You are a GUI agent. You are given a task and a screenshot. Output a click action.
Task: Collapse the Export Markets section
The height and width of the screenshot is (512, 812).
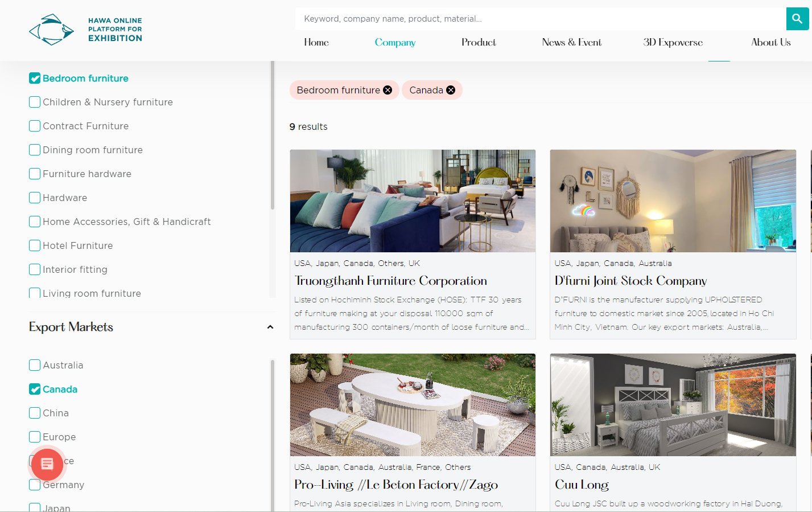(x=270, y=327)
